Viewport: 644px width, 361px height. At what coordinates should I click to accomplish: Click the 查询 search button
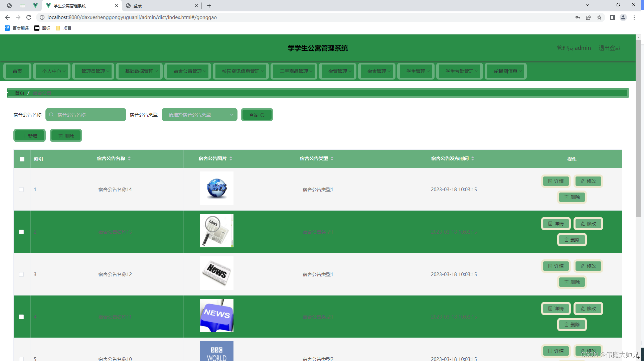(257, 115)
